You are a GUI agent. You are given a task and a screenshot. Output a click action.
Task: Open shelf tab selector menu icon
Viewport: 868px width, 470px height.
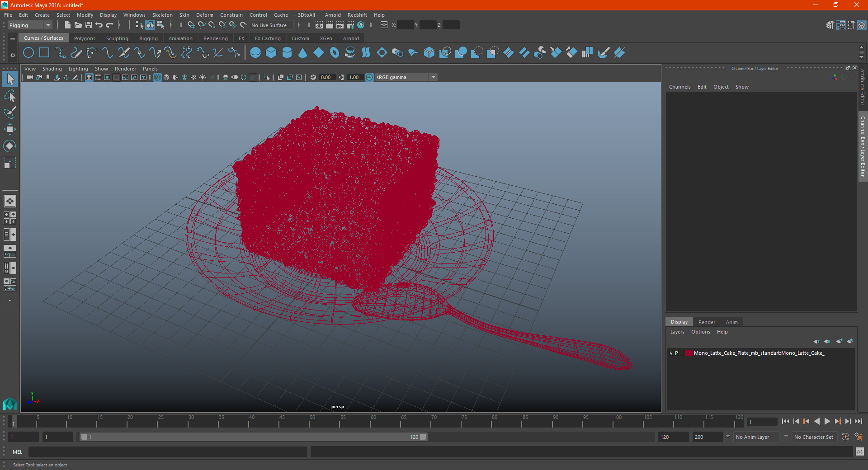pyautogui.click(x=13, y=39)
